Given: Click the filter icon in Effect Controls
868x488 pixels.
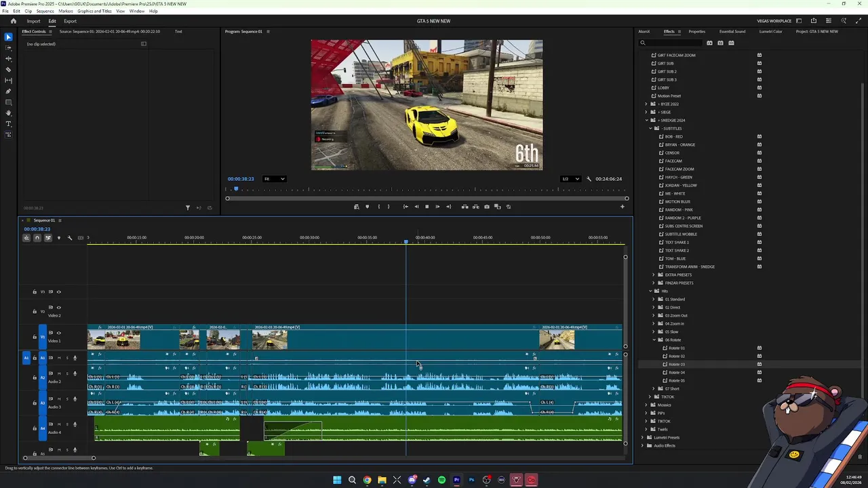Looking at the screenshot, I should click(188, 207).
